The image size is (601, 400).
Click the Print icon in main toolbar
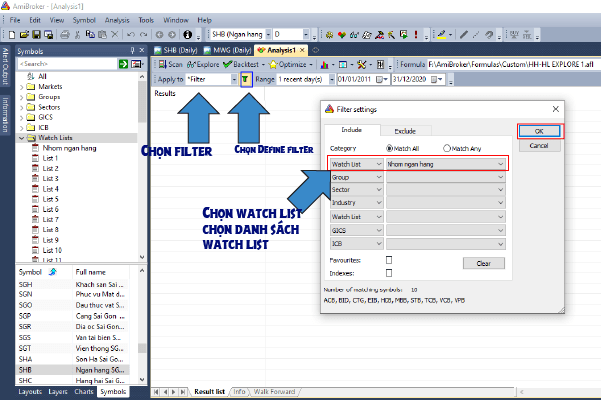[x=65, y=35]
